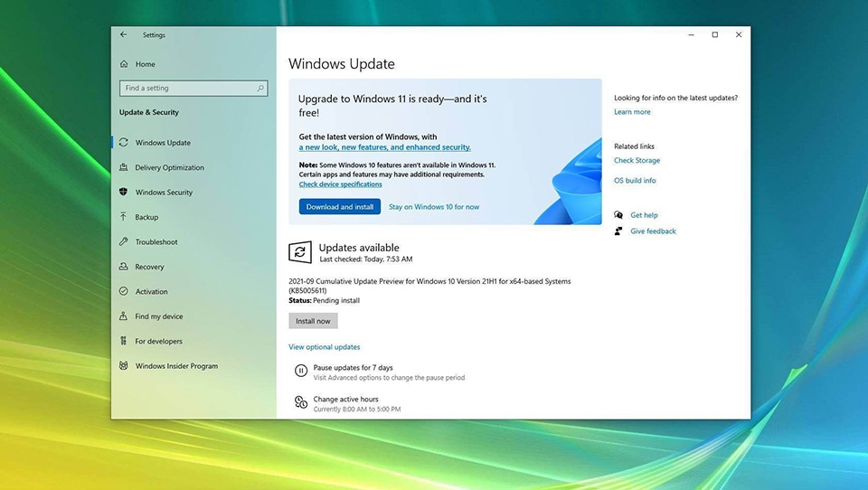Select Troubleshoot in sidebar
This screenshot has width=868, height=490.
(156, 242)
